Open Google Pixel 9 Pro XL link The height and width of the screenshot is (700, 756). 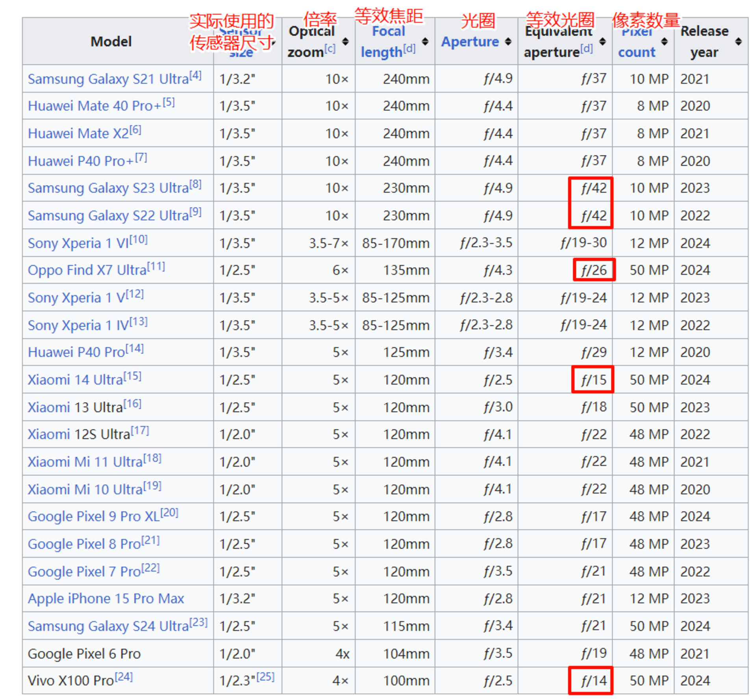(93, 517)
